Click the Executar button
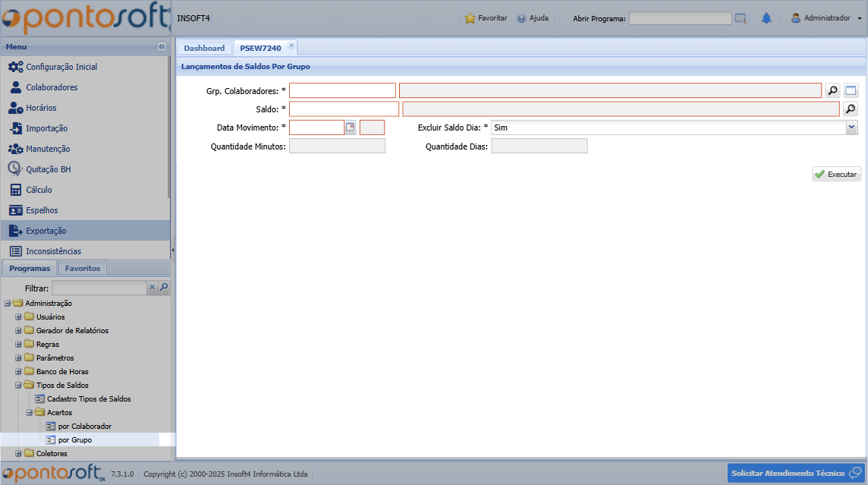868x485 pixels. pyautogui.click(x=836, y=175)
